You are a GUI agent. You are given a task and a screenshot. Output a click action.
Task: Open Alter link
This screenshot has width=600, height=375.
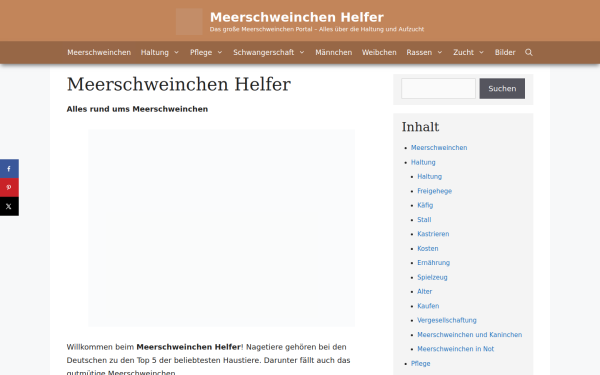pos(424,292)
